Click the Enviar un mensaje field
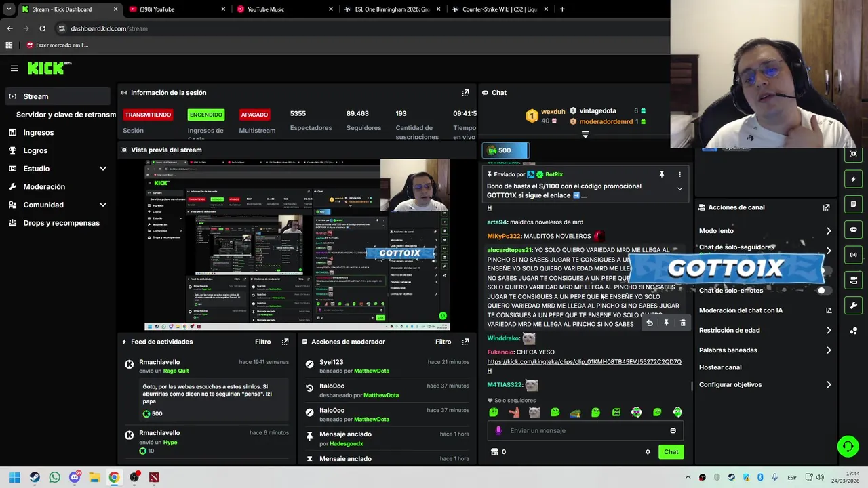The height and width of the screenshot is (488, 868). pos(585,430)
